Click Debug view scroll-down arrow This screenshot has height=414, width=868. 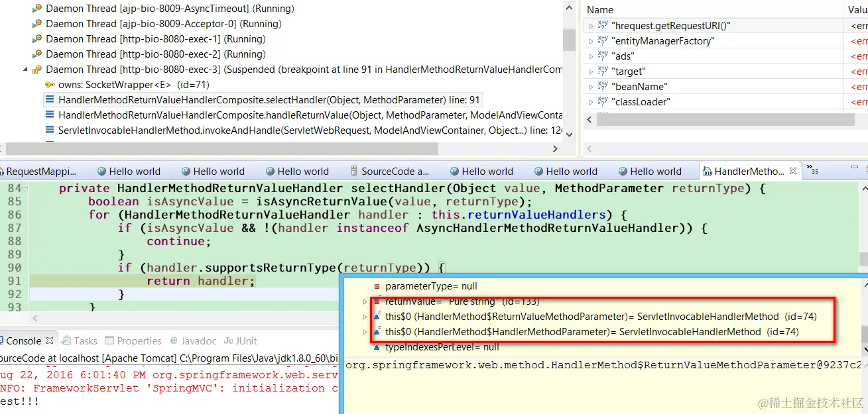(569, 134)
